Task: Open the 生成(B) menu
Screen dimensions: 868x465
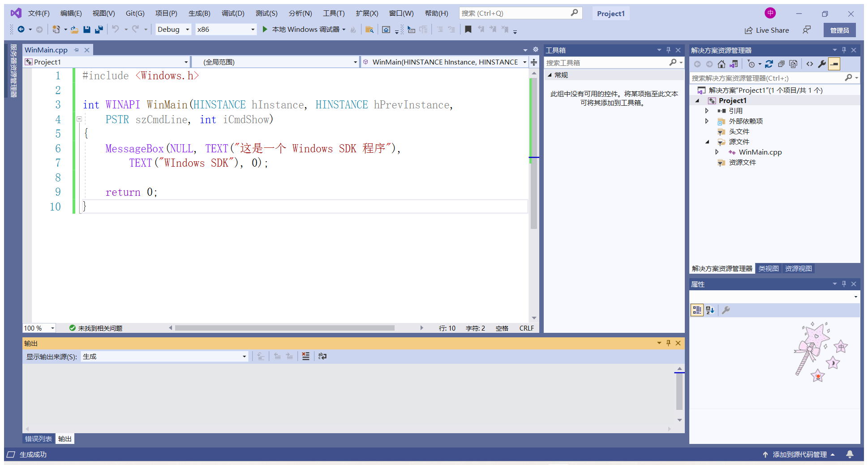Action: (199, 13)
